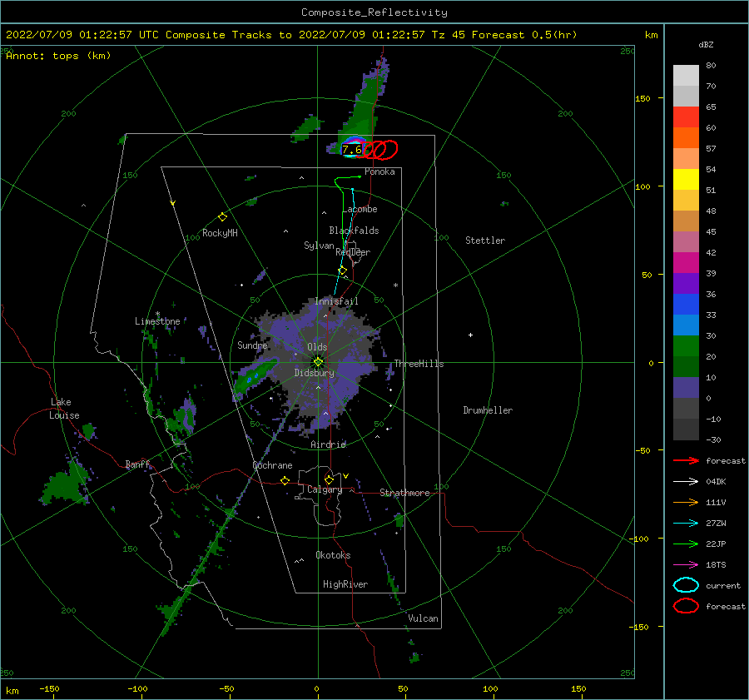Click the yellow radar-site marker under Olds
This screenshot has width=749, height=700.
[318, 362]
